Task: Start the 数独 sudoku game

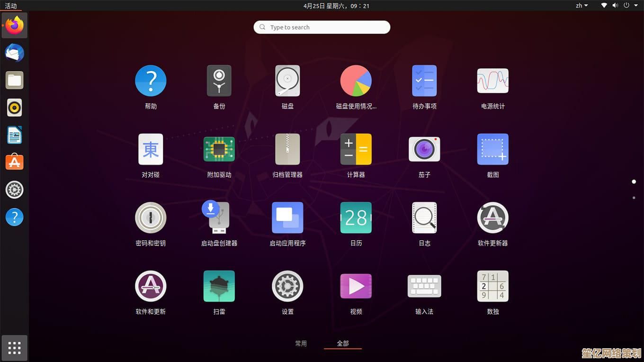Action: tap(493, 286)
